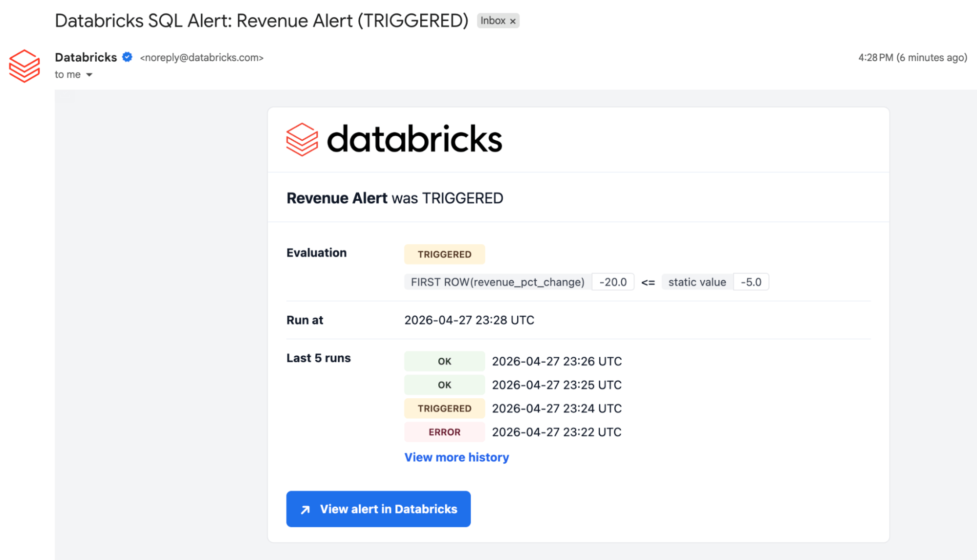
Task: Click the TRIGGERED badge under Evaluation
Action: [x=444, y=254]
